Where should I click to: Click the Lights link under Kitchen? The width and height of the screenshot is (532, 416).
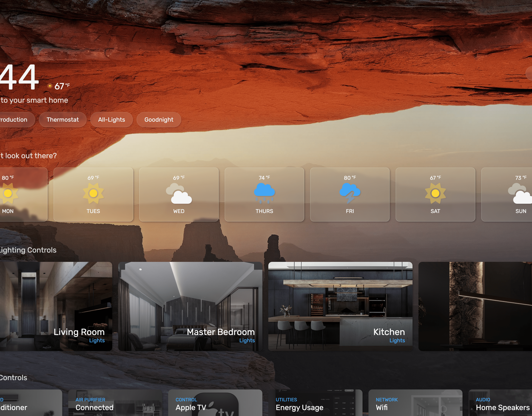pyautogui.click(x=397, y=340)
